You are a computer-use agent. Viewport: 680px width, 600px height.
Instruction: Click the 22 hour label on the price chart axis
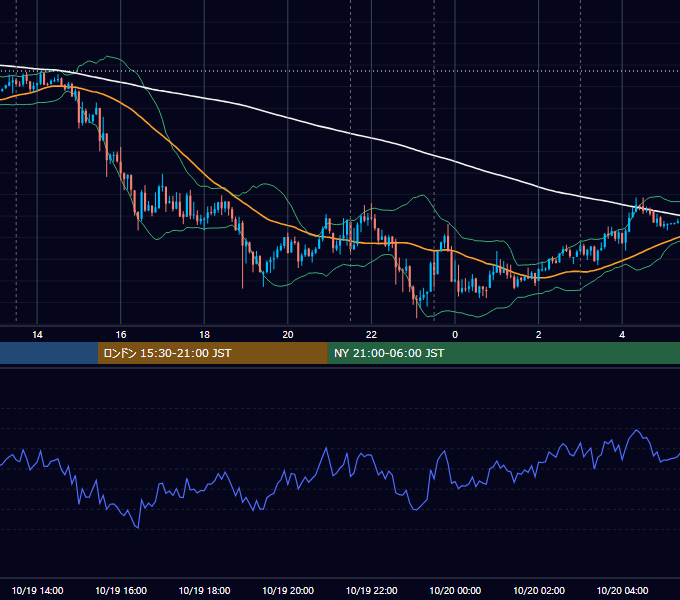[x=371, y=335]
